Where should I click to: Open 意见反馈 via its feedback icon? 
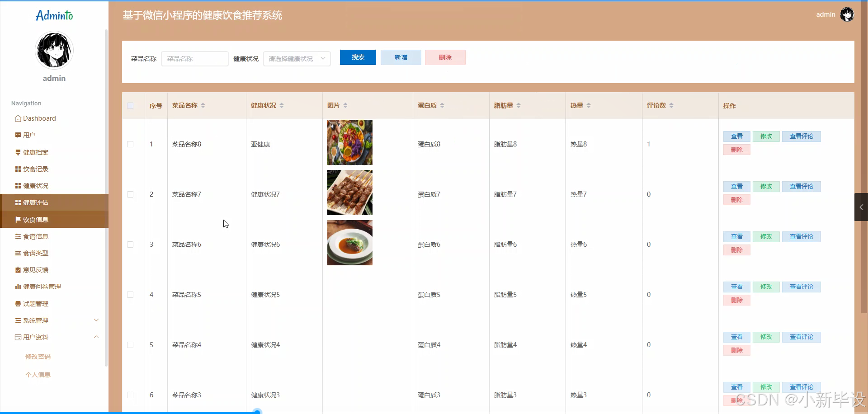click(x=18, y=269)
